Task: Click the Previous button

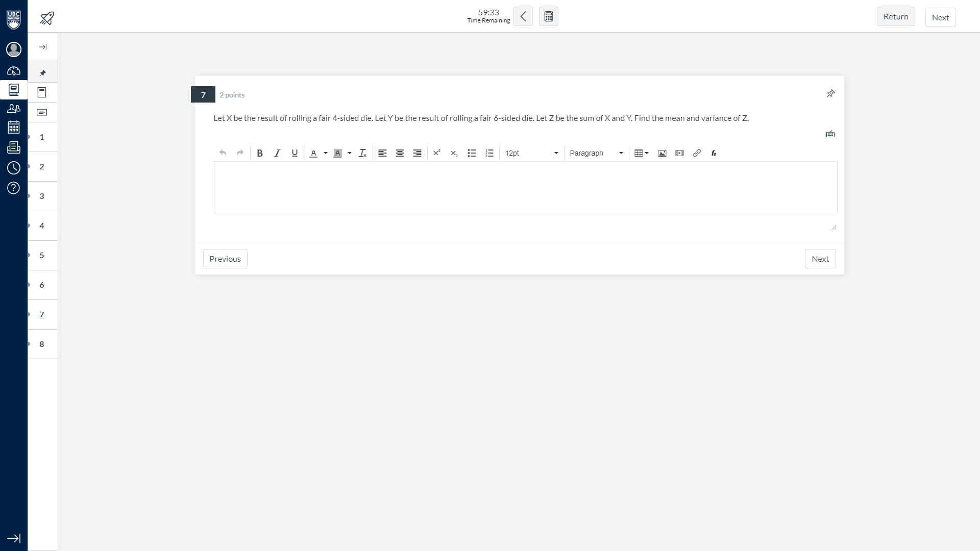Action: (x=225, y=259)
